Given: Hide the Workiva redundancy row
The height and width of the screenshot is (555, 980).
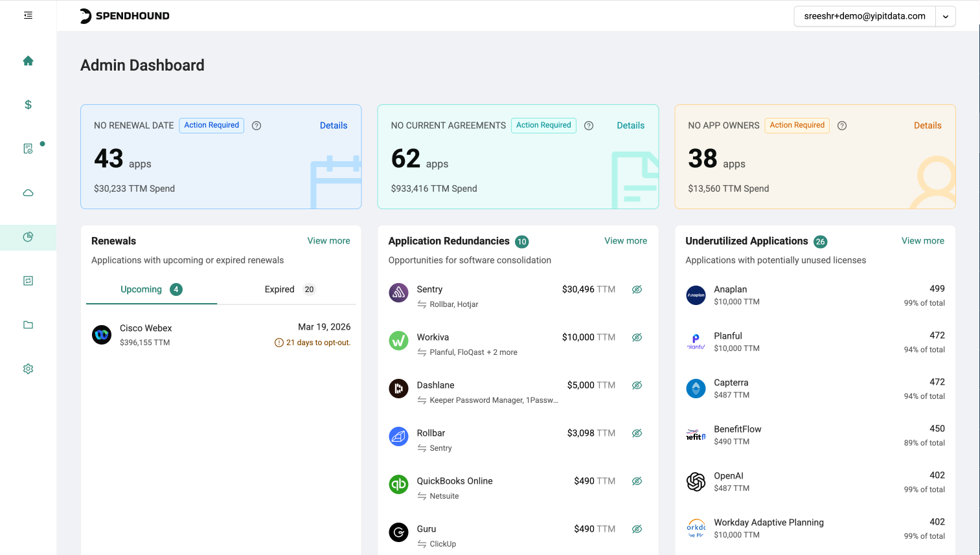Looking at the screenshot, I should tap(637, 337).
